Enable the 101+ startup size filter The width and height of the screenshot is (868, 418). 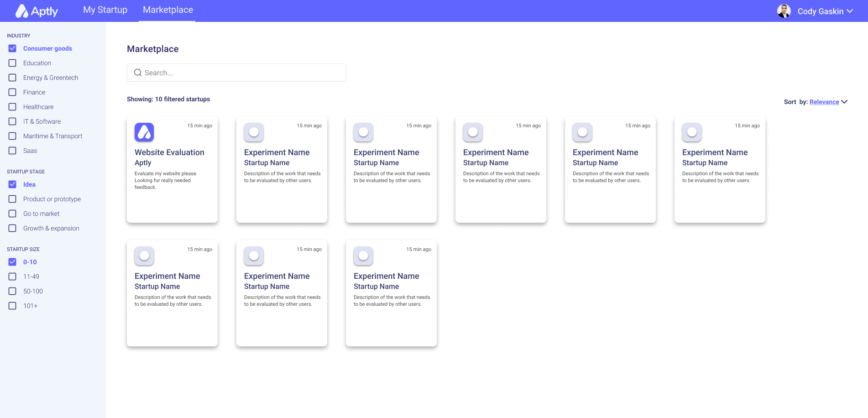click(12, 306)
